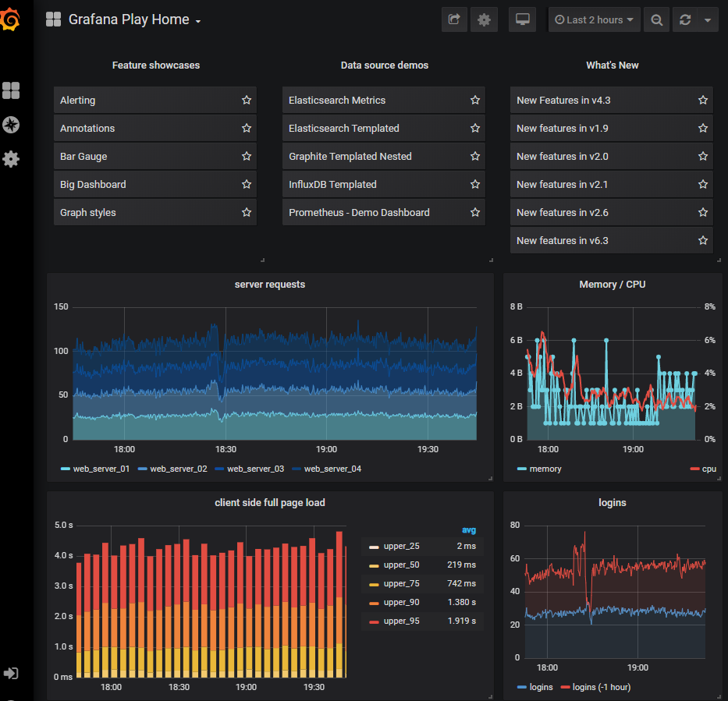The image size is (728, 701).
Task: Open the Memory / CPU panel title menu
Action: click(612, 285)
